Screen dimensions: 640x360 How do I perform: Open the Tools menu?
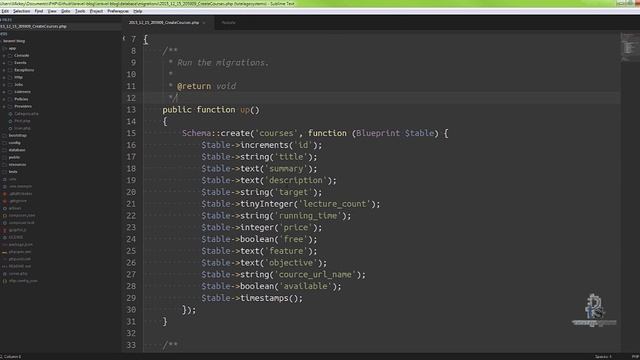click(80, 11)
